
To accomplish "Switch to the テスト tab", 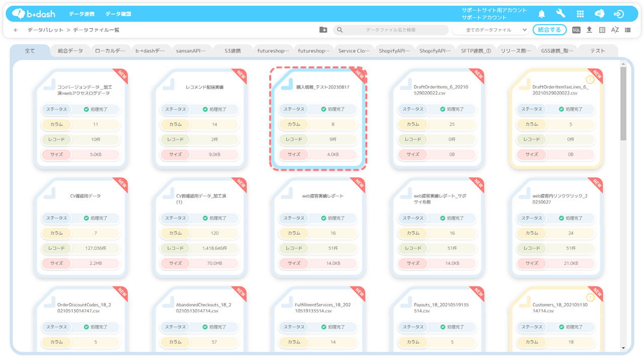I will 598,51.
